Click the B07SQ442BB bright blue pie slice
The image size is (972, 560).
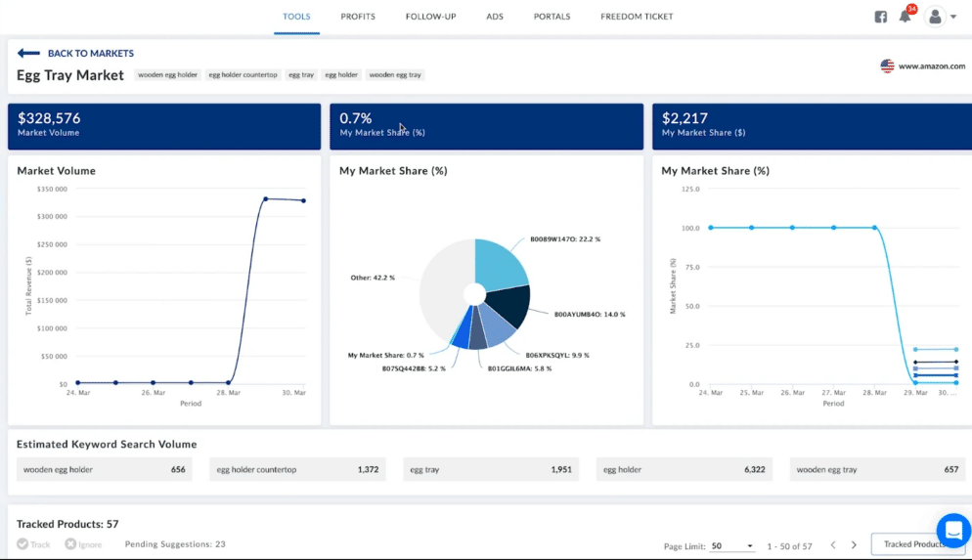pos(463,332)
